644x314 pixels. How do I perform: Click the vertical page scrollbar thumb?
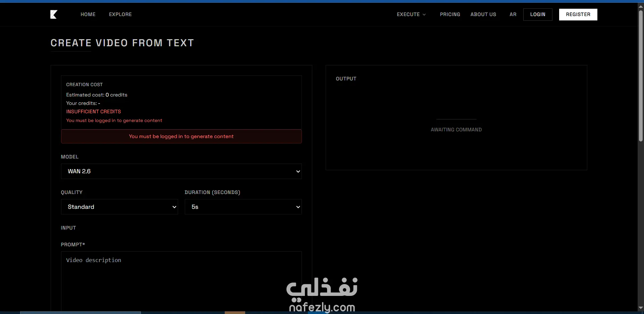641,75
